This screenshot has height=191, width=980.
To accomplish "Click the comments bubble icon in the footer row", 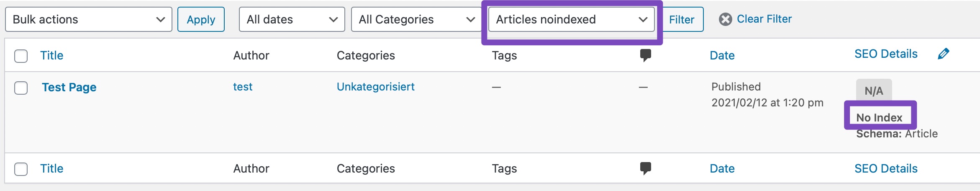I will (646, 168).
